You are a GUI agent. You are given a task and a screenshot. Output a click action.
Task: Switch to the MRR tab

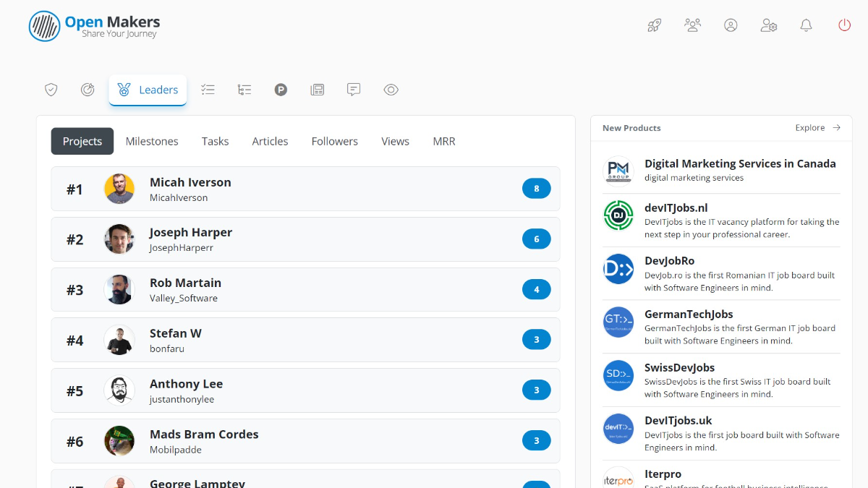444,142
